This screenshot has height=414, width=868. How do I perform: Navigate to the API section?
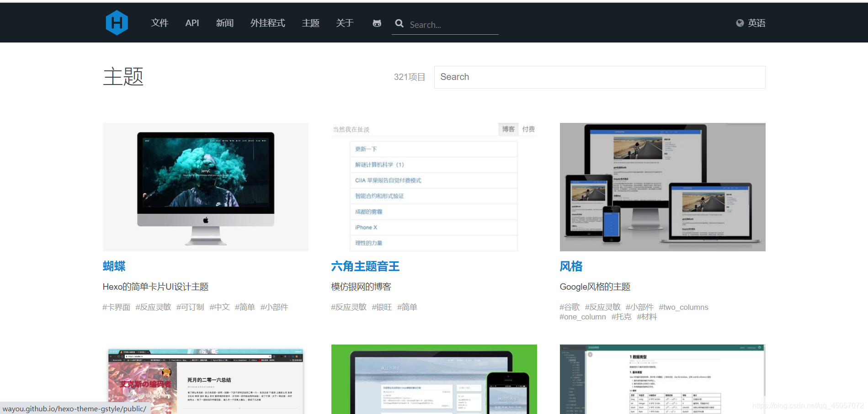click(192, 23)
